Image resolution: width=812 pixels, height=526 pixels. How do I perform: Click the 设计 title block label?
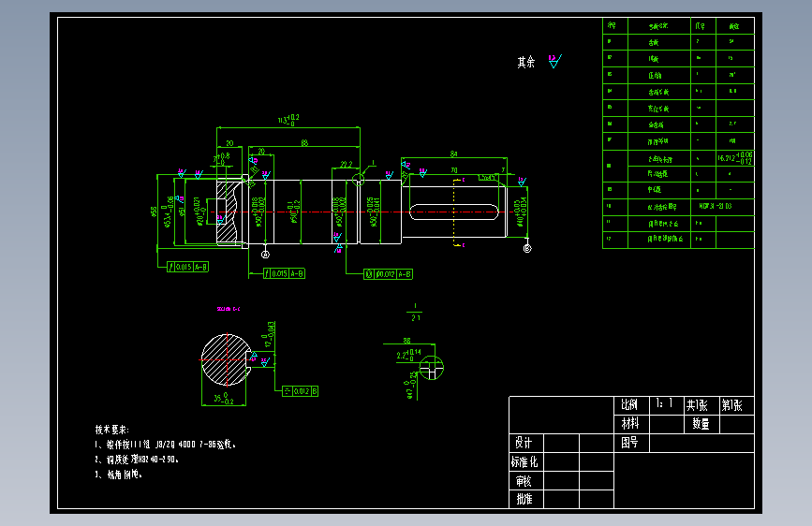pos(524,443)
